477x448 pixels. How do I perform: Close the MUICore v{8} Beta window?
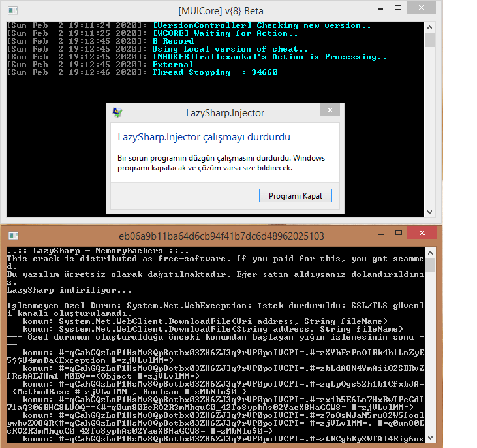(x=422, y=8)
